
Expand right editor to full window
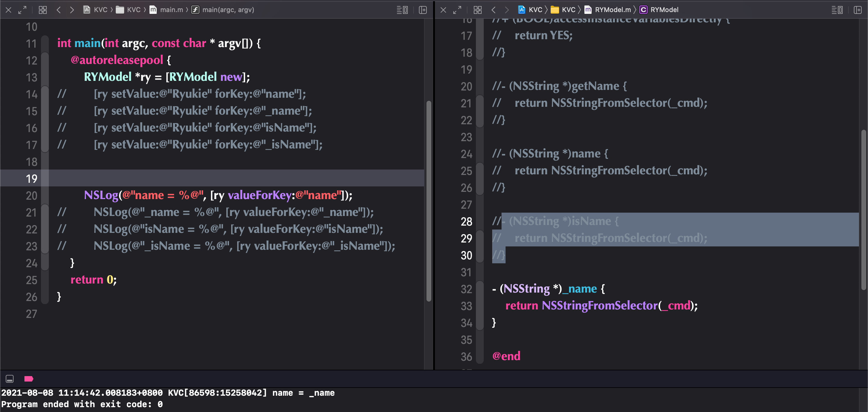coord(457,10)
